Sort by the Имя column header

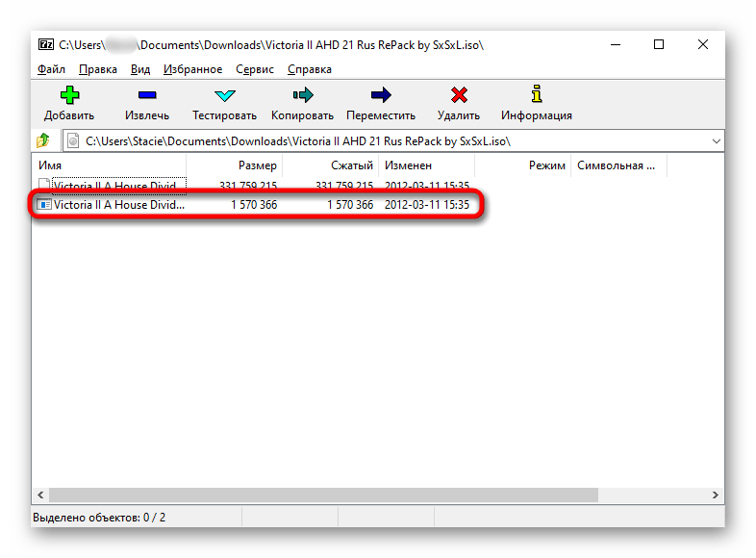point(109,165)
